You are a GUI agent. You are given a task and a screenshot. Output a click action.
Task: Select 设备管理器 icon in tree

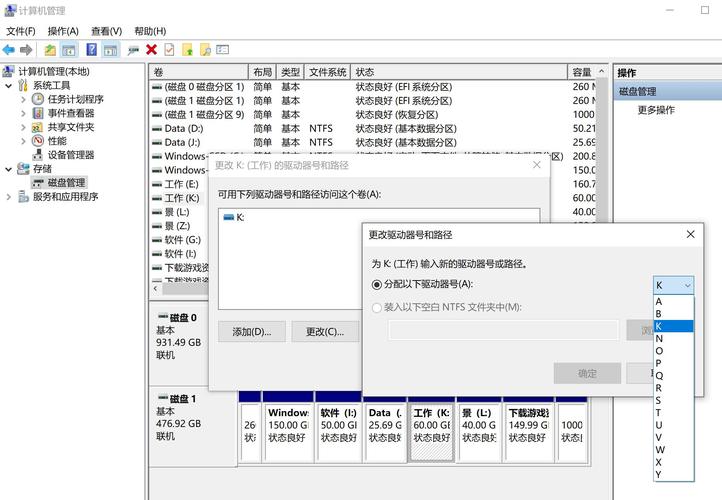pos(38,155)
